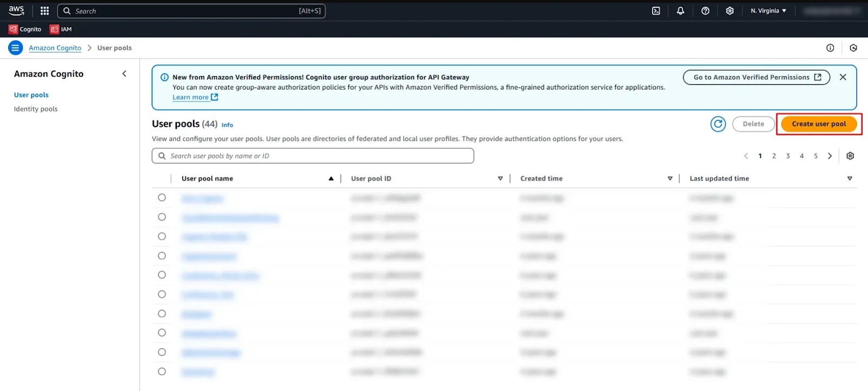Viewport: 868px width, 391px height.
Task: Launch the CloudShell terminal icon
Action: (x=656, y=11)
